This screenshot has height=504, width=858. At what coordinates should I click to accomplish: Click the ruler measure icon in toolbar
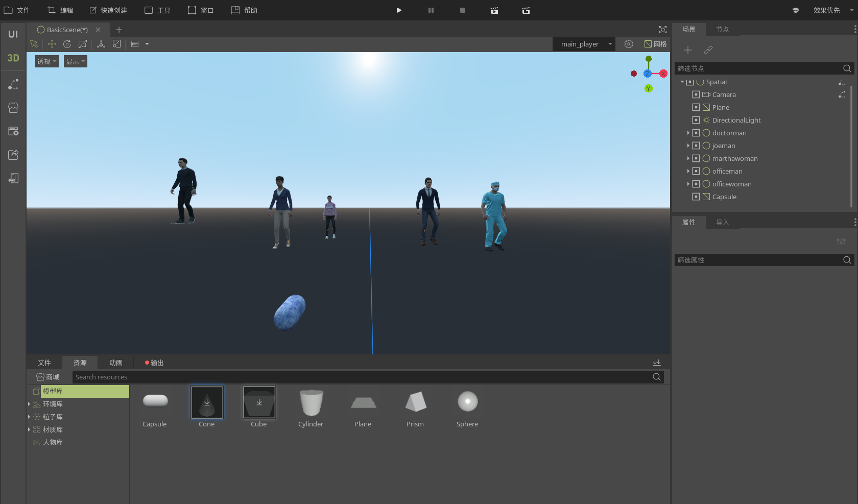(135, 44)
